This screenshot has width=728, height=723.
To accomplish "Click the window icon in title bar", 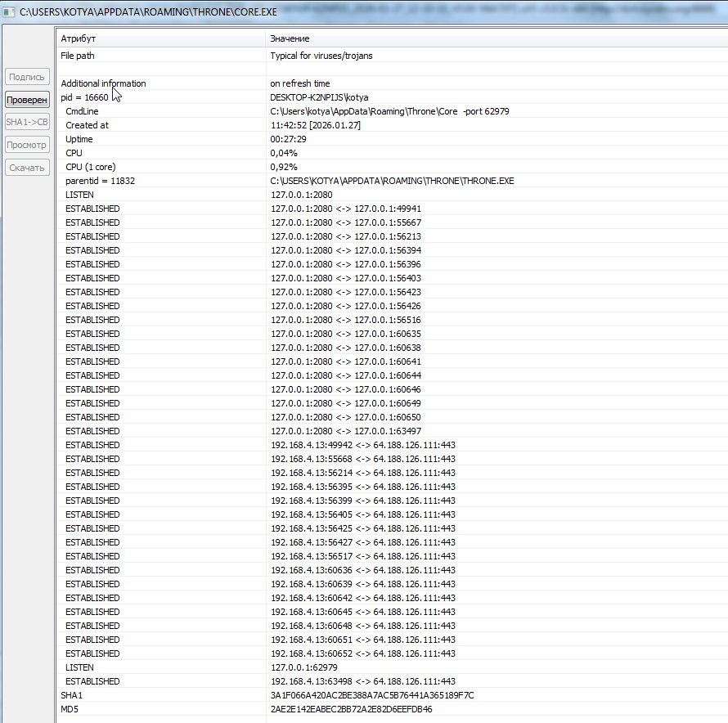I will click(x=8, y=11).
